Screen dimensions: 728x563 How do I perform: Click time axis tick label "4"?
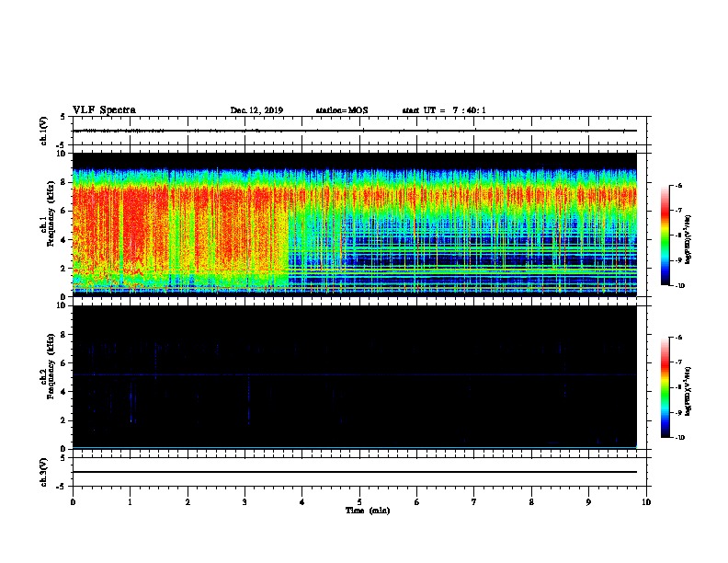click(302, 502)
